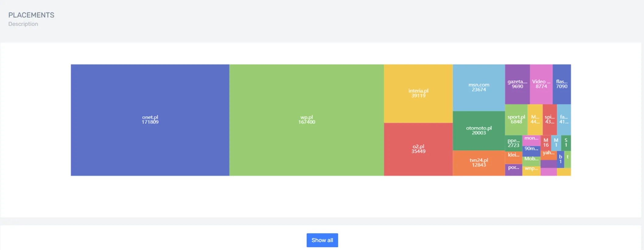This screenshot has width=644, height=250.
Task: Click the tvn24.pl placement tile
Action: [x=479, y=163]
